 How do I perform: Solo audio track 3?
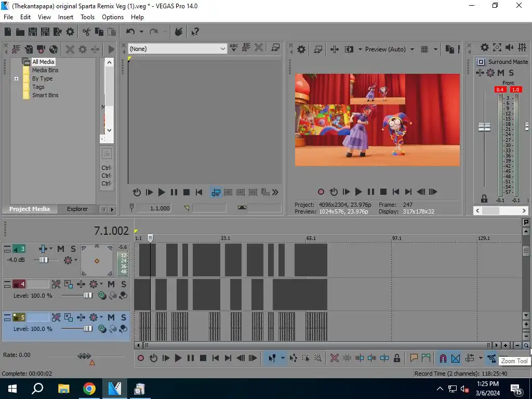point(73,249)
